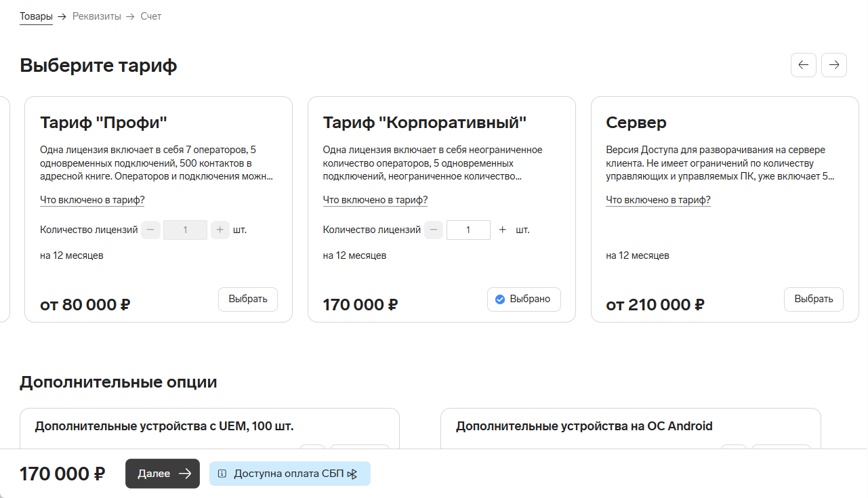The width and height of the screenshot is (868, 498).
Task: Increase license count for Корпоративный tariff
Action: [x=503, y=230]
